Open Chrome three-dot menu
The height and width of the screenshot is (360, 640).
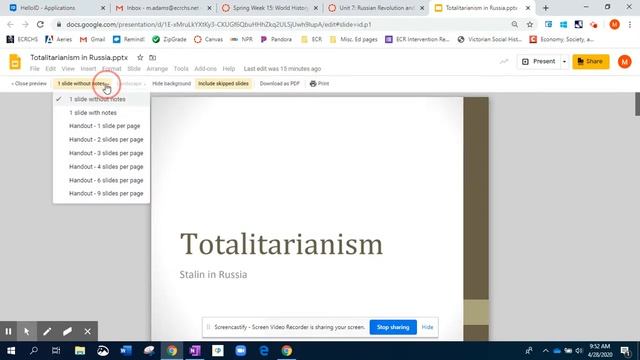coord(630,24)
